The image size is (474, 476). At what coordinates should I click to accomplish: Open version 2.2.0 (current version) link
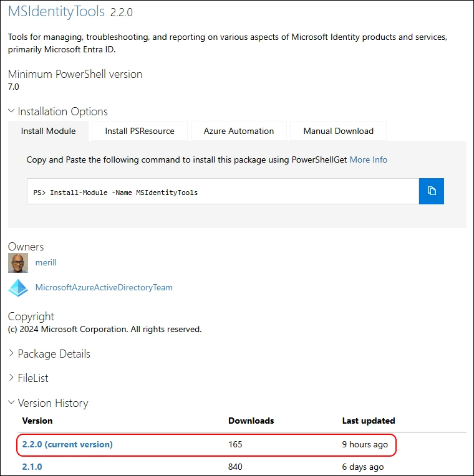[67, 444]
